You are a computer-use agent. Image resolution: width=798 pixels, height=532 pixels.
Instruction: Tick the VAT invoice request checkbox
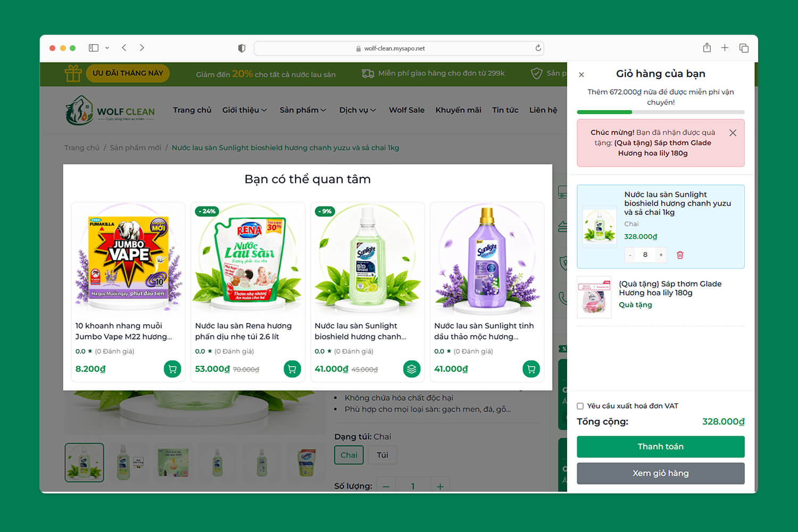pyautogui.click(x=580, y=406)
